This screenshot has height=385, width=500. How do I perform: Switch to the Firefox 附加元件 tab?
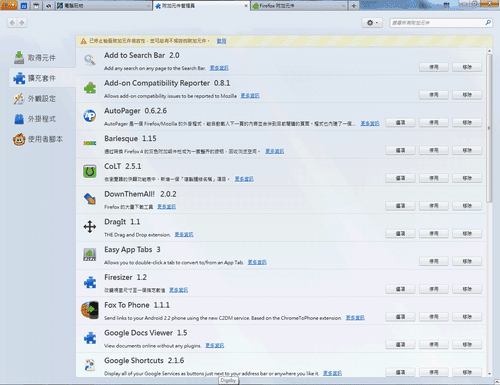tap(299, 6)
